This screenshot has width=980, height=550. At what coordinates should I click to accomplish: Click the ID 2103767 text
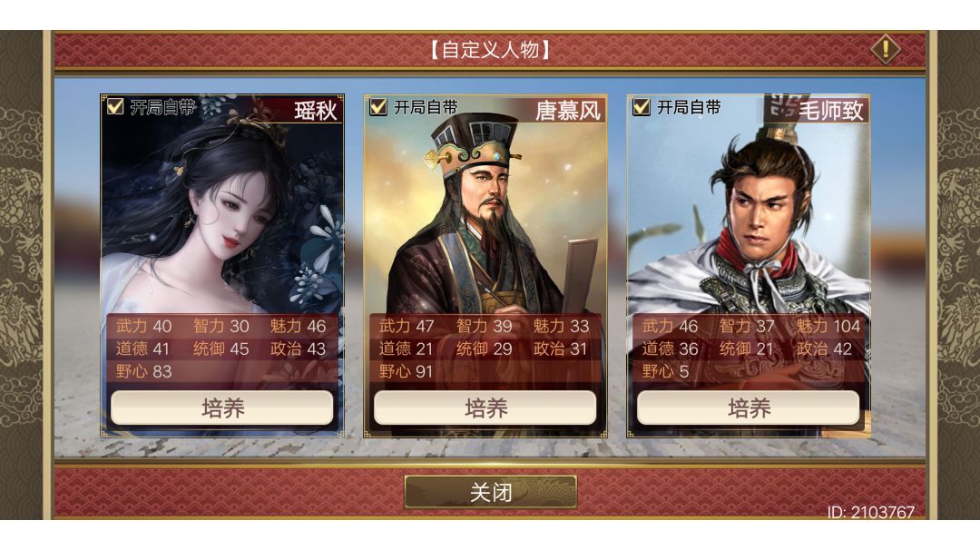870,513
